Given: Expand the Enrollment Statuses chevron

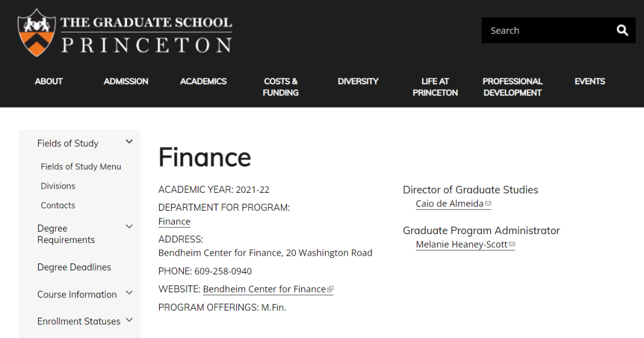Looking at the screenshot, I should tap(129, 320).
